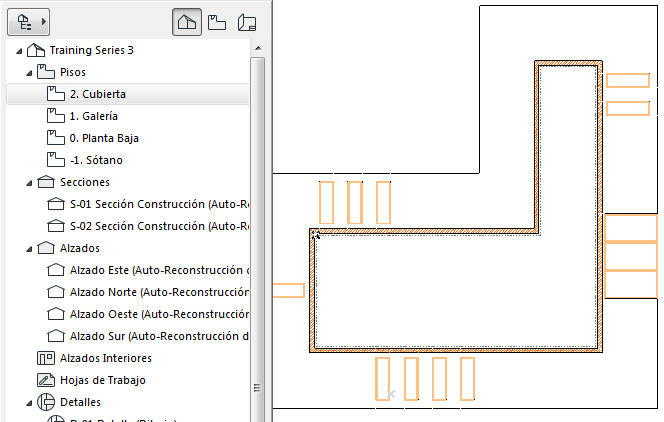
Task: Open S-02 Sección Construcción
Action: [159, 226]
